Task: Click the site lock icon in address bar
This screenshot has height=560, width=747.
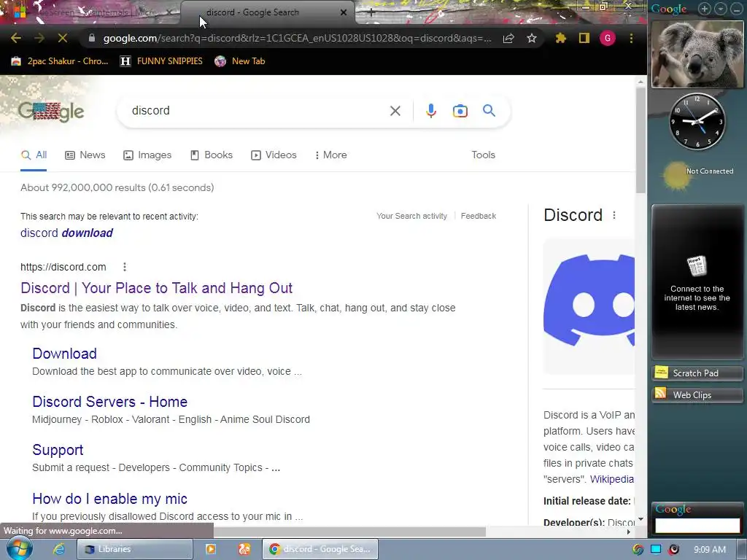Action: coord(91,38)
